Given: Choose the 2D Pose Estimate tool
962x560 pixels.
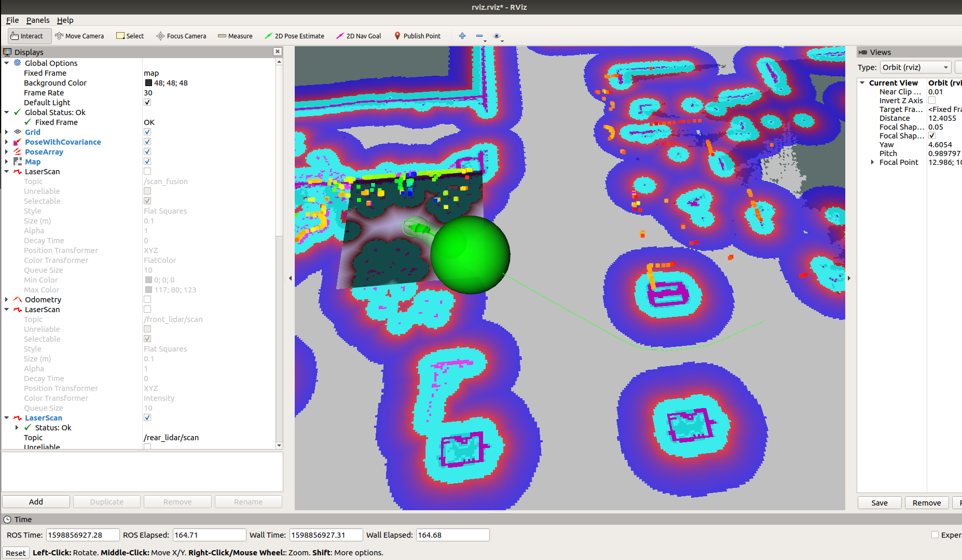Looking at the screenshot, I should click(x=294, y=36).
